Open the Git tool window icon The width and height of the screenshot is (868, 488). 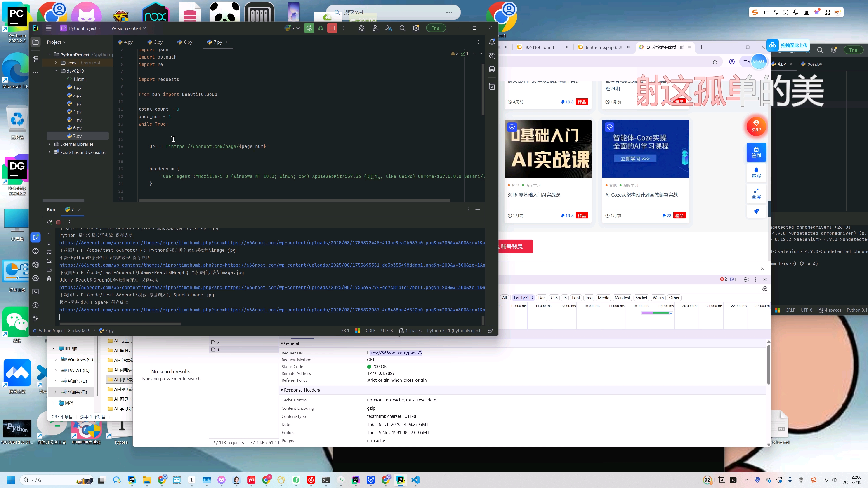(x=35, y=319)
